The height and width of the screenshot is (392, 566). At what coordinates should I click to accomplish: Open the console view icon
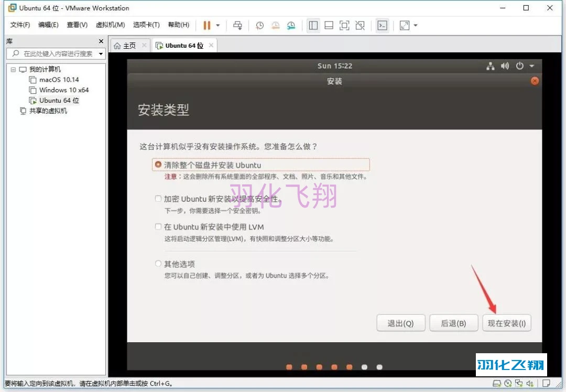382,25
